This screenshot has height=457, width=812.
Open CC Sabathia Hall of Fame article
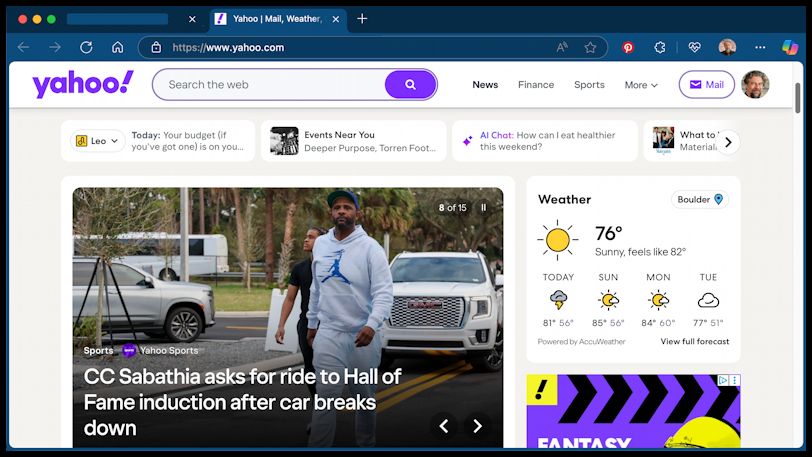click(242, 402)
